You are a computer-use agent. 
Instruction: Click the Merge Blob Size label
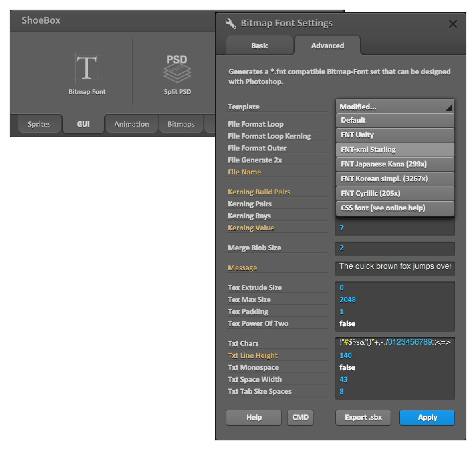coord(254,248)
